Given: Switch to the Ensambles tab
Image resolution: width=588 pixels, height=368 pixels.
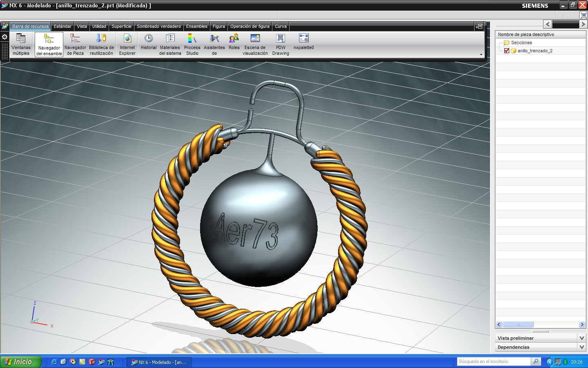Looking at the screenshot, I should (x=196, y=26).
